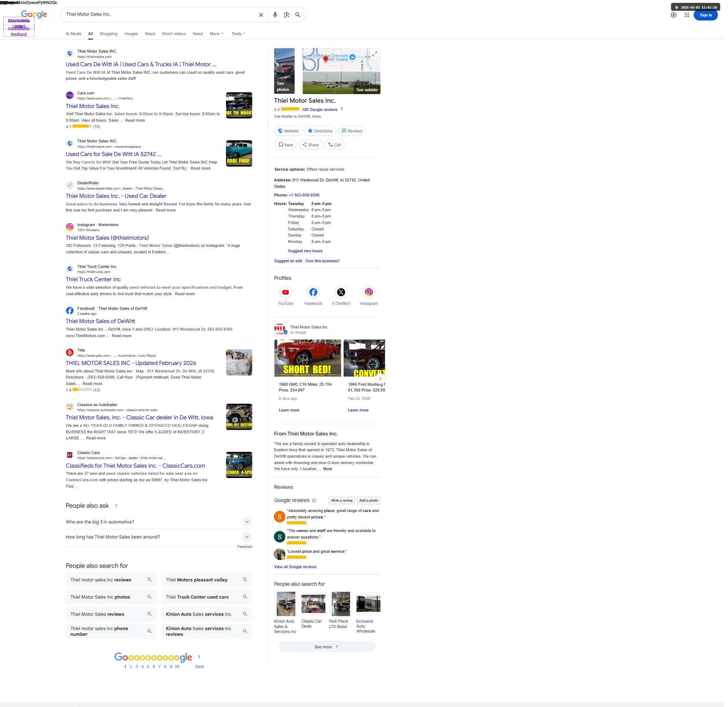Screen dimensions: 728x707
Task: Click Add a photo button
Action: coord(368,500)
